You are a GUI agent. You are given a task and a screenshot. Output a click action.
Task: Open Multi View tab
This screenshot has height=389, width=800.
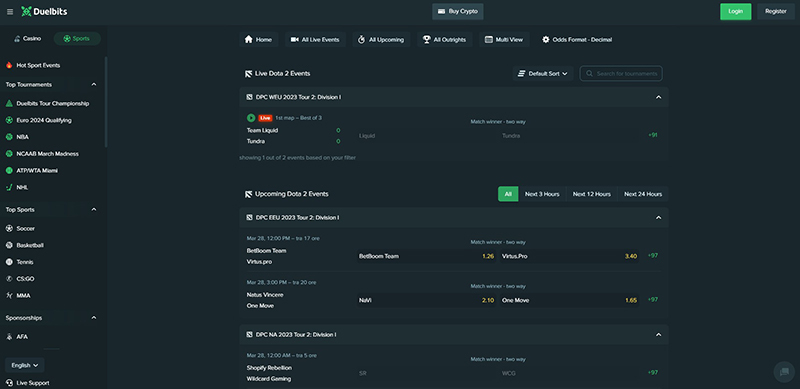coord(504,40)
